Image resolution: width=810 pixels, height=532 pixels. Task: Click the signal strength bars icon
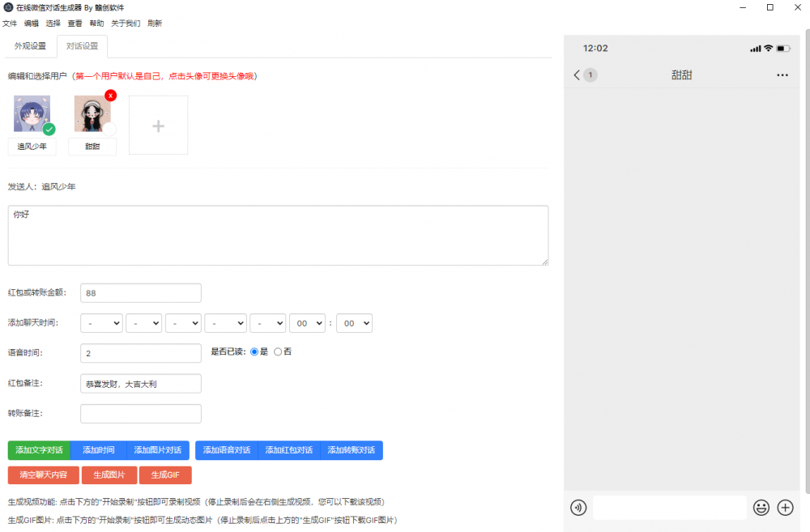(x=756, y=49)
